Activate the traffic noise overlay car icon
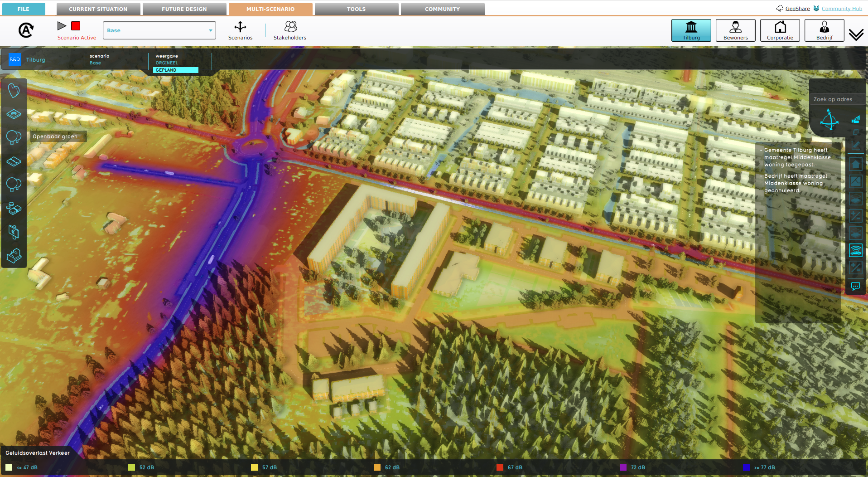The width and height of the screenshot is (868, 477). (x=855, y=250)
